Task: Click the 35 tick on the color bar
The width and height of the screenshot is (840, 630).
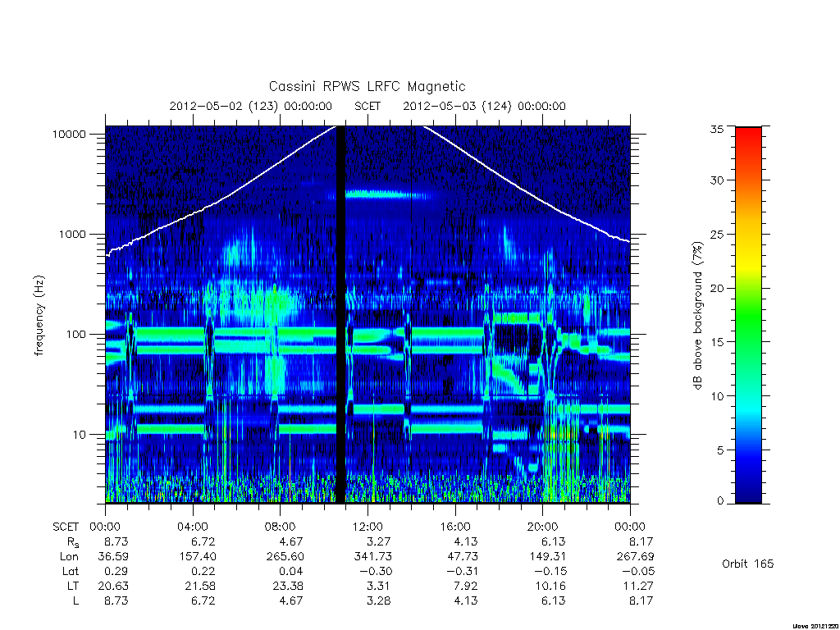Action: pos(716,129)
